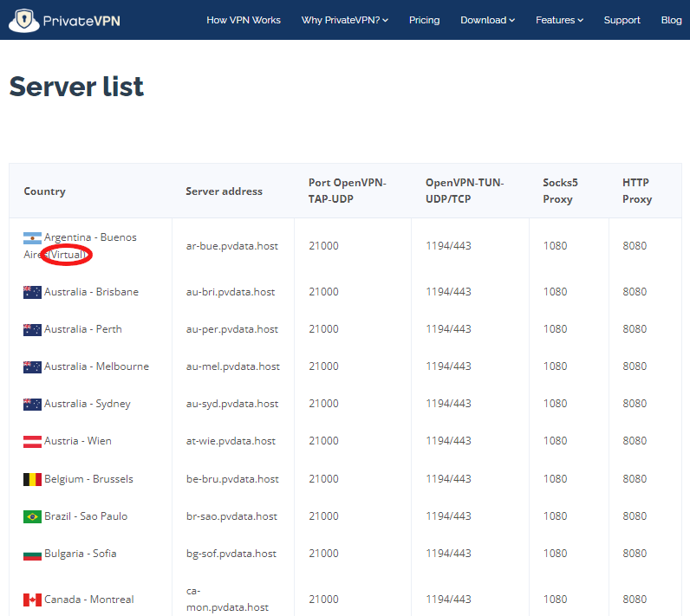
Task: Click the Australia - Sydney country name
Action: click(88, 404)
